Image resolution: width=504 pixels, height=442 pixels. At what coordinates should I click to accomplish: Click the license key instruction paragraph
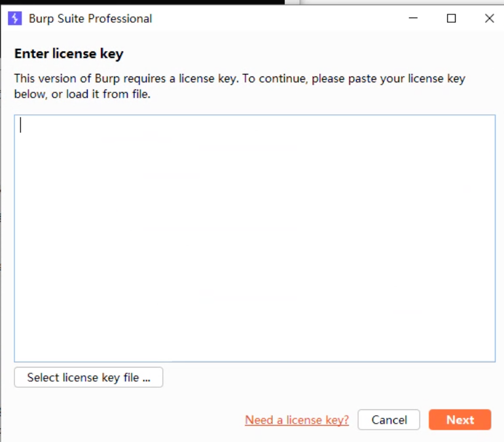point(240,86)
